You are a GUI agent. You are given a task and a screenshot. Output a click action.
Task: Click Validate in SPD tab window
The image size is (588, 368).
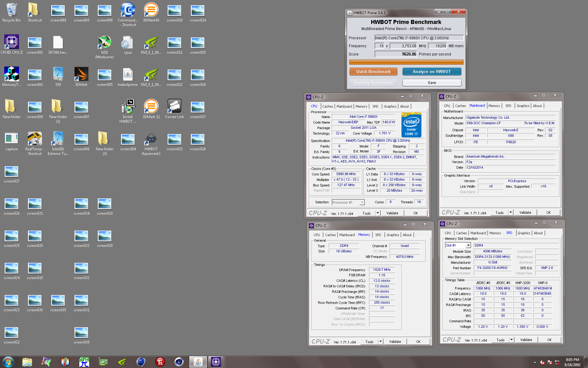526,340
